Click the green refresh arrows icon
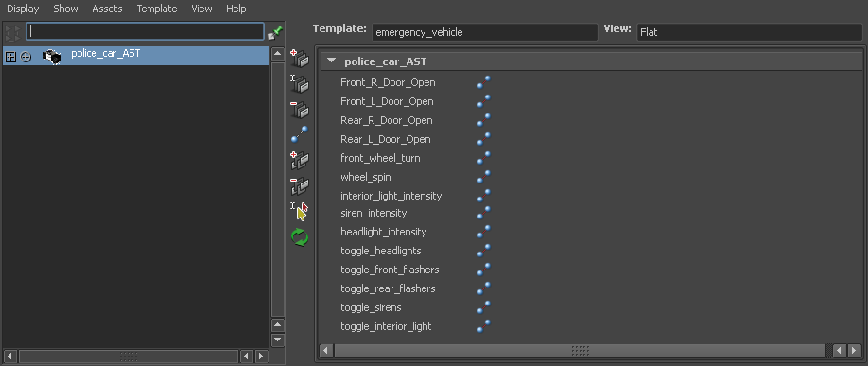Image resolution: width=868 pixels, height=366 pixels. 300,237
